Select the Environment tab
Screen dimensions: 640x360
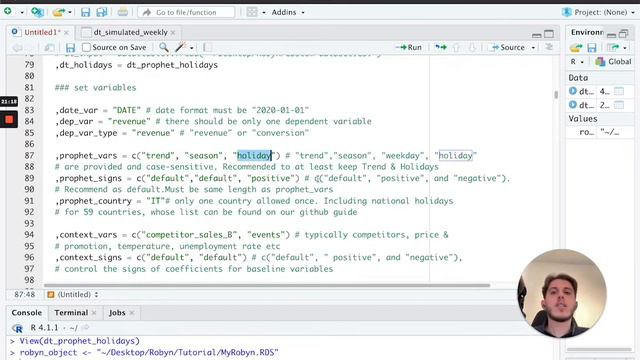click(x=586, y=32)
